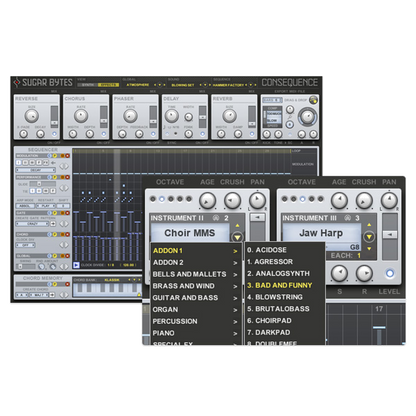Viewport: 416px width, 416px height.
Task: Open the Global ATMOSPHERE preset dropdown
Action: (x=159, y=85)
